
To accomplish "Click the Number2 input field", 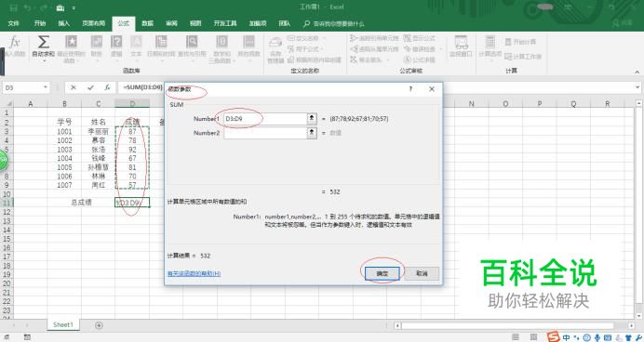I will point(265,133).
